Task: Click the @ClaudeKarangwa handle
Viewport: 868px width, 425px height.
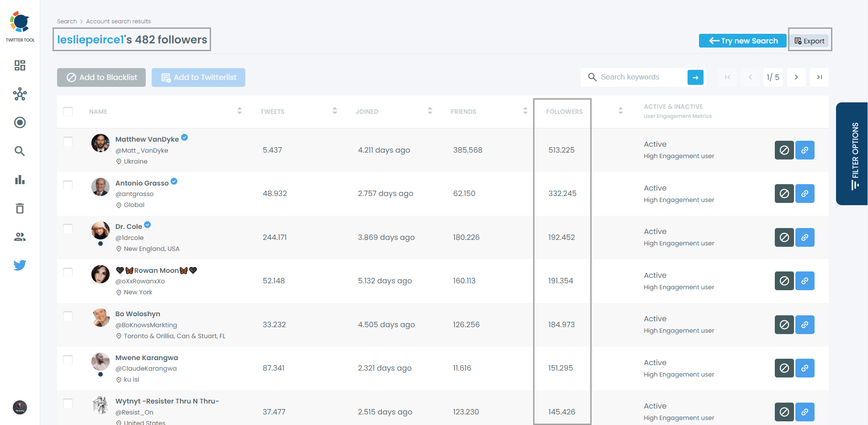Action: point(146,368)
